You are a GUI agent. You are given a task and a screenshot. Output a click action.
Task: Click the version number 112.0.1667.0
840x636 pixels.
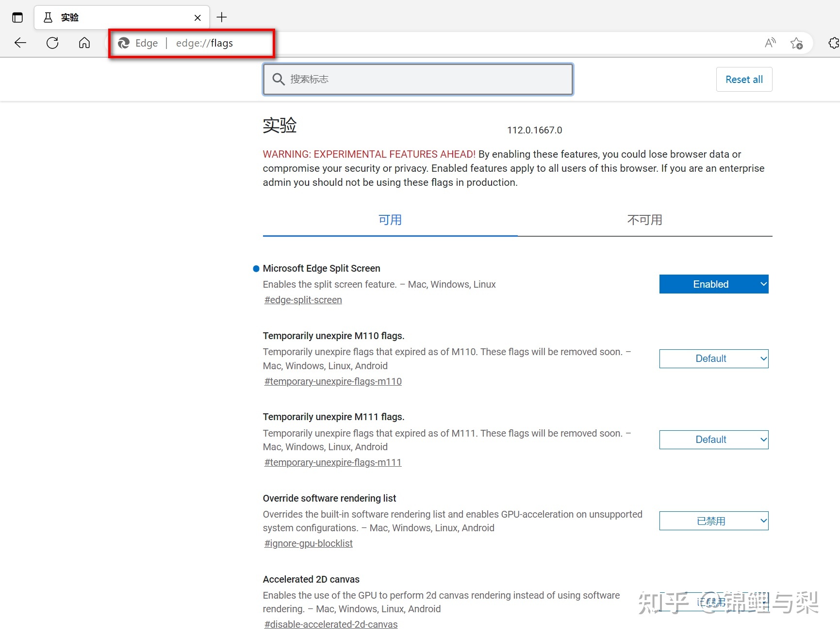coord(535,130)
